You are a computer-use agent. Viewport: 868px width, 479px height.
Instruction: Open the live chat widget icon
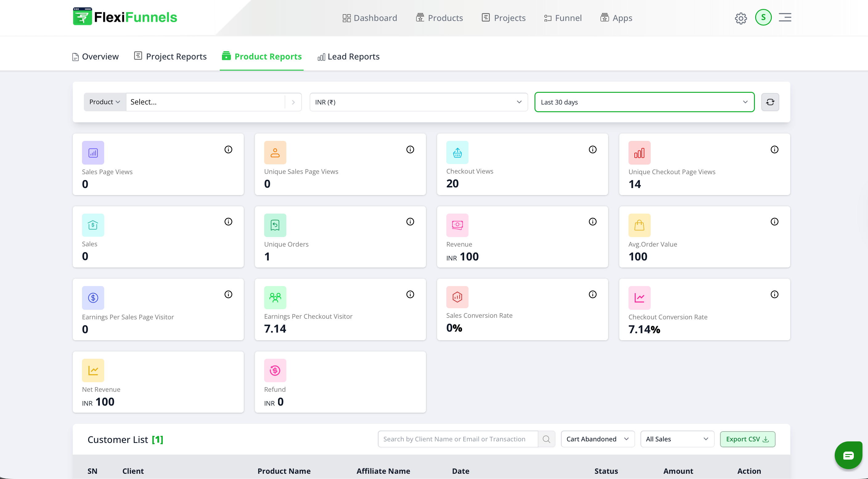(x=848, y=456)
